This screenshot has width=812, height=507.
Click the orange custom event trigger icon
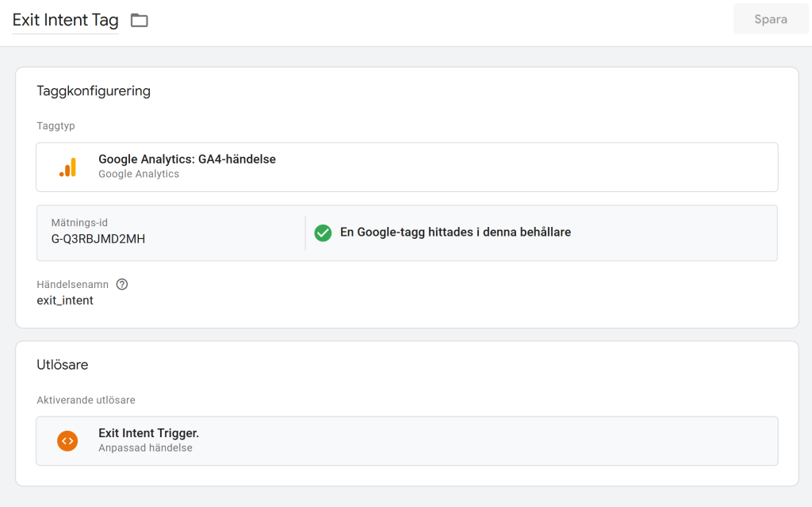click(67, 440)
